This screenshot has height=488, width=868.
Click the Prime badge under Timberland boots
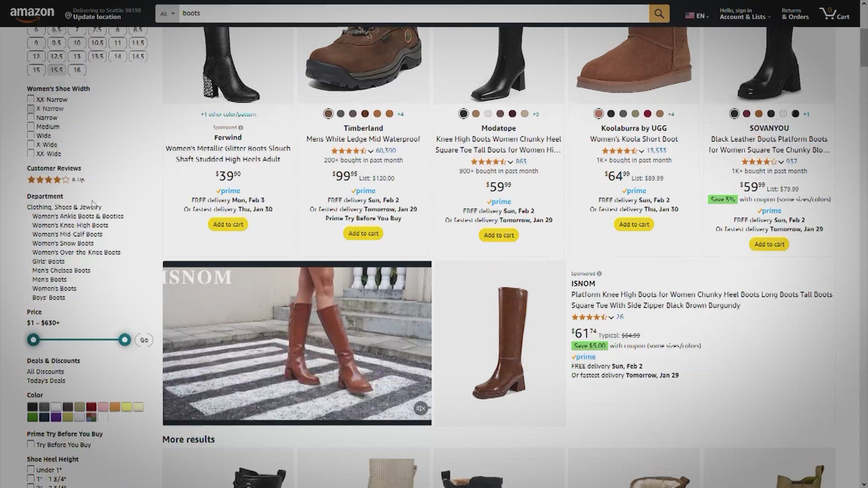pos(363,191)
